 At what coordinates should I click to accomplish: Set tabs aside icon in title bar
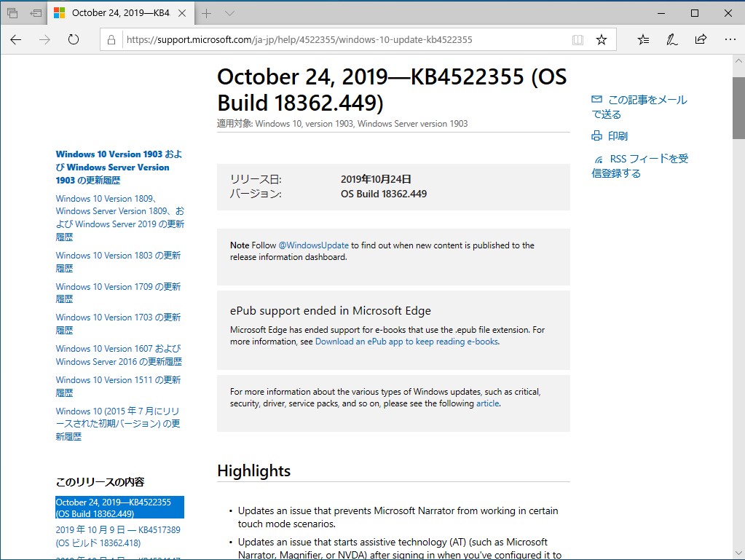[36, 13]
